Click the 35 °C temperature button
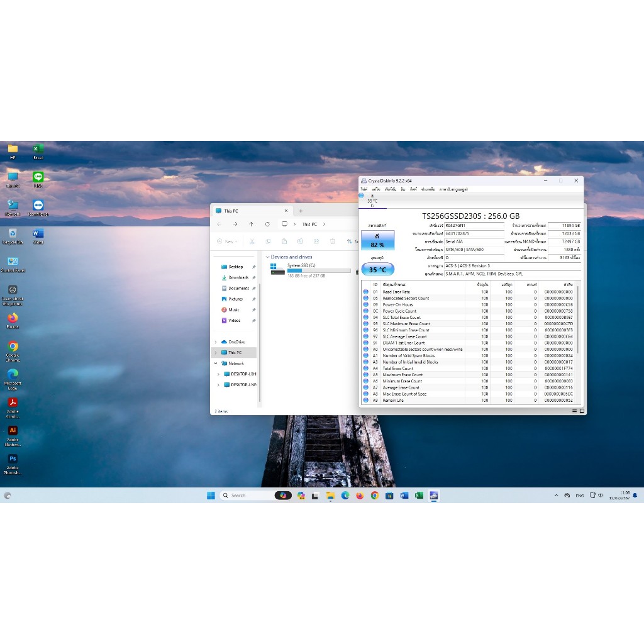644x644 pixels. point(377,270)
